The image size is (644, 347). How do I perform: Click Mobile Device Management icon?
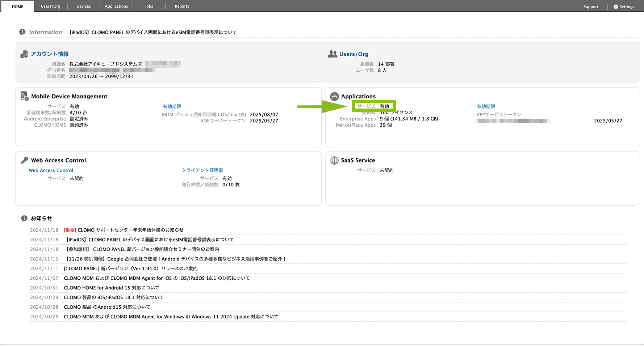tap(25, 96)
